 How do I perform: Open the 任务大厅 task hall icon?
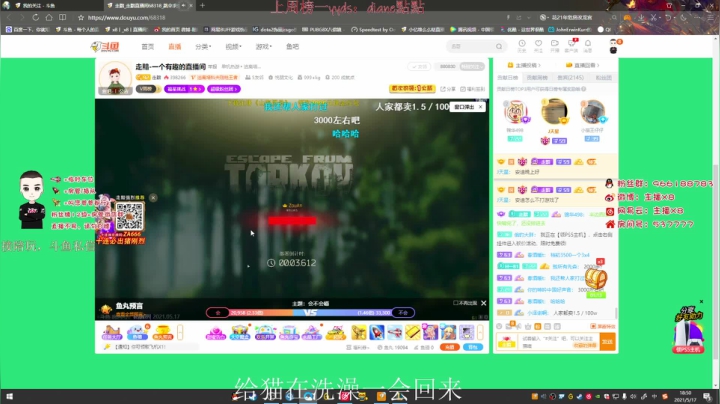tap(111, 332)
